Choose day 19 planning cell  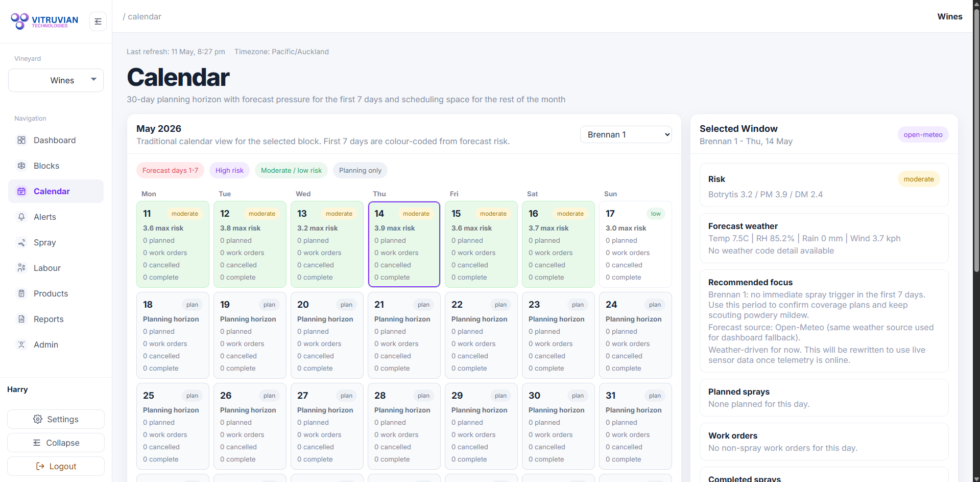250,335
